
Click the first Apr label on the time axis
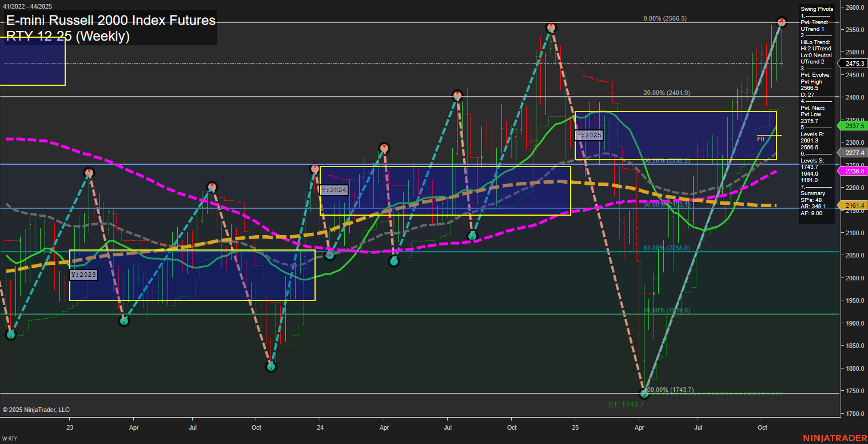pos(134,427)
